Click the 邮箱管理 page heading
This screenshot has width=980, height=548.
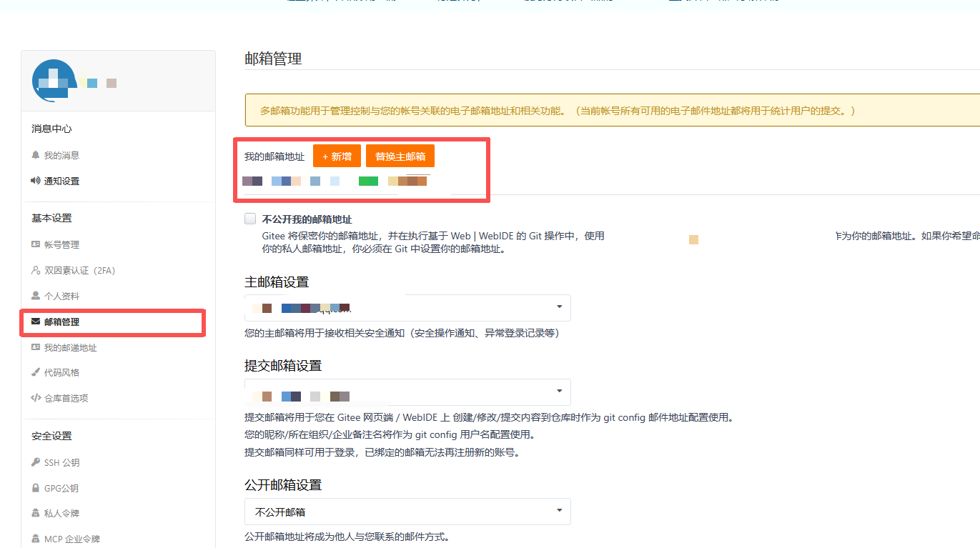273,59
